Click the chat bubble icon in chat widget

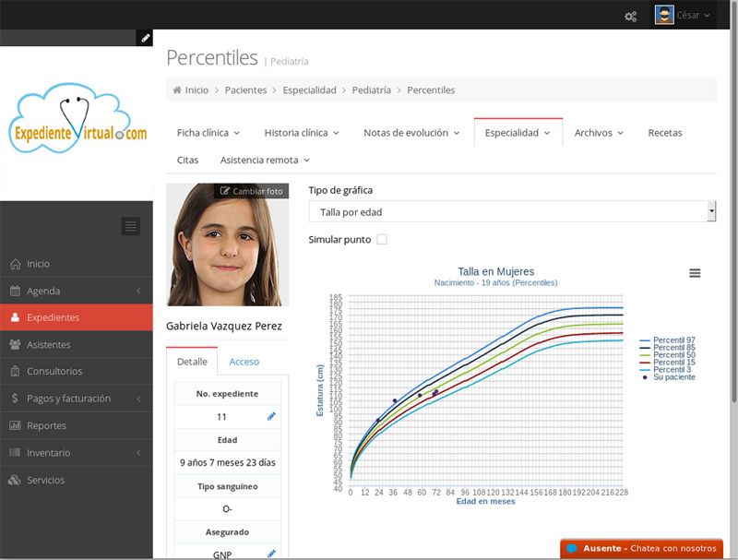point(572,548)
